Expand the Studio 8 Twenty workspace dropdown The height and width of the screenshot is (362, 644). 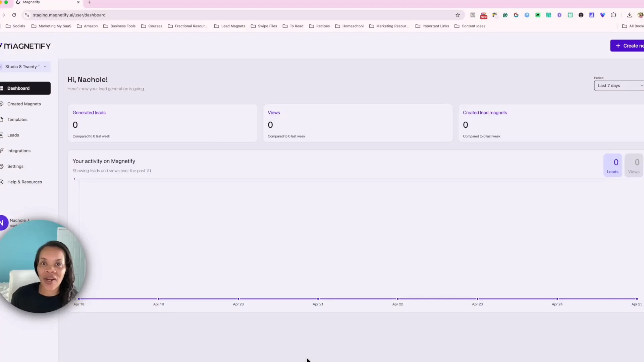pos(25,67)
